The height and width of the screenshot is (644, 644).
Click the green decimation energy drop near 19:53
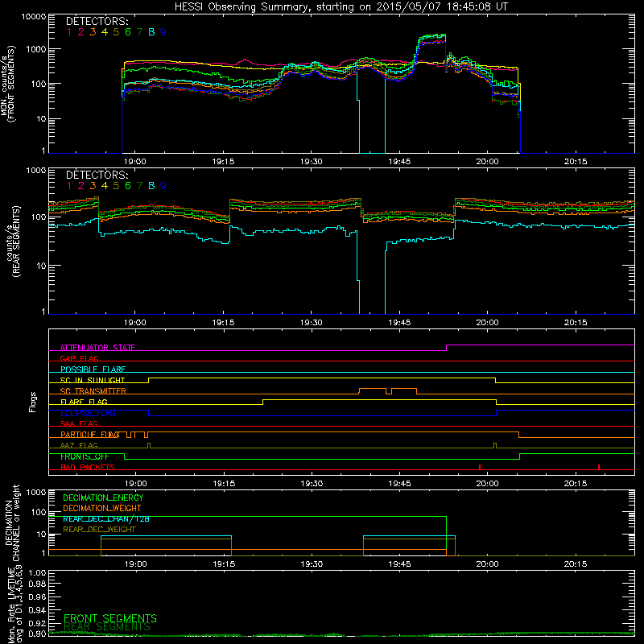pyautogui.click(x=447, y=536)
